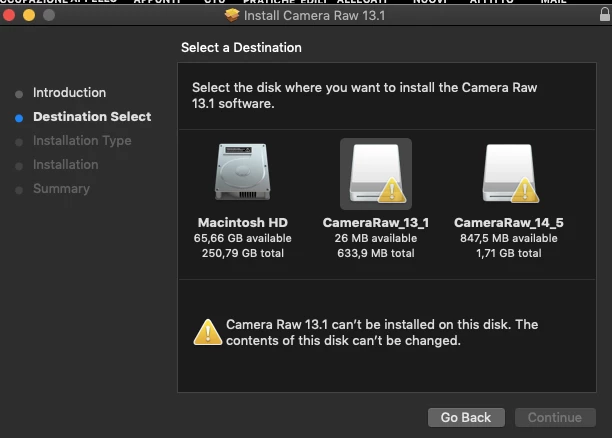Viewport: 612px width, 438px height.
Task: Click the Macintosh HD label
Action: pyautogui.click(x=243, y=223)
